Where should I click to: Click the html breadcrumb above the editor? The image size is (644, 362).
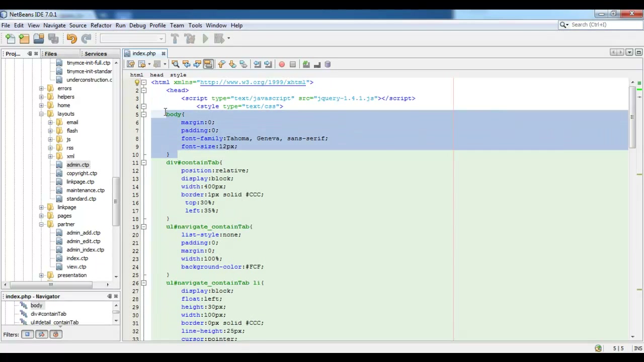click(x=136, y=75)
